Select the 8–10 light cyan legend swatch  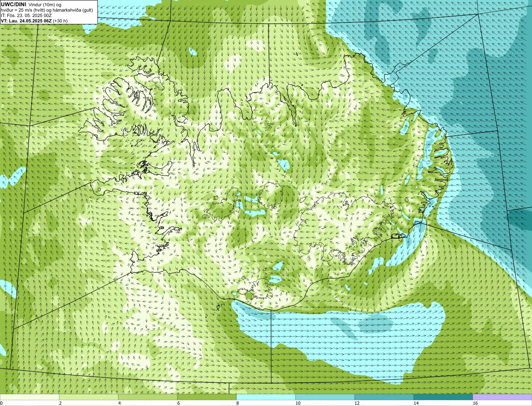click(266, 397)
